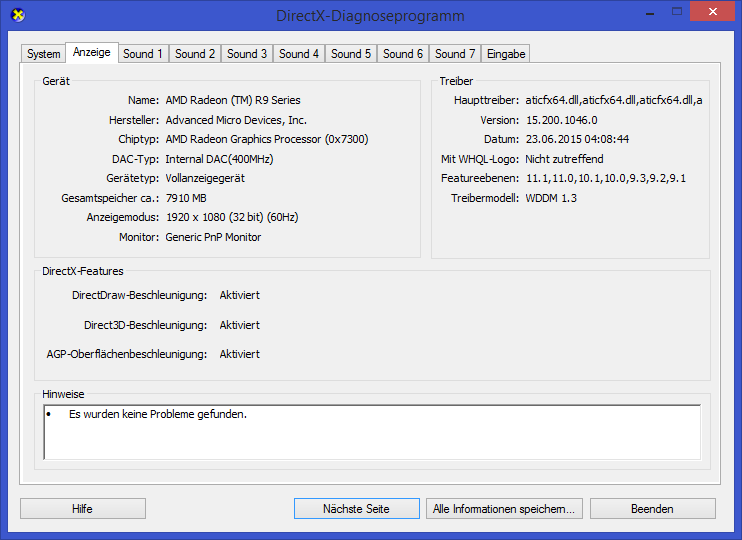This screenshot has width=742, height=540.
Task: Select the Sound 6 tab
Action: point(403,54)
